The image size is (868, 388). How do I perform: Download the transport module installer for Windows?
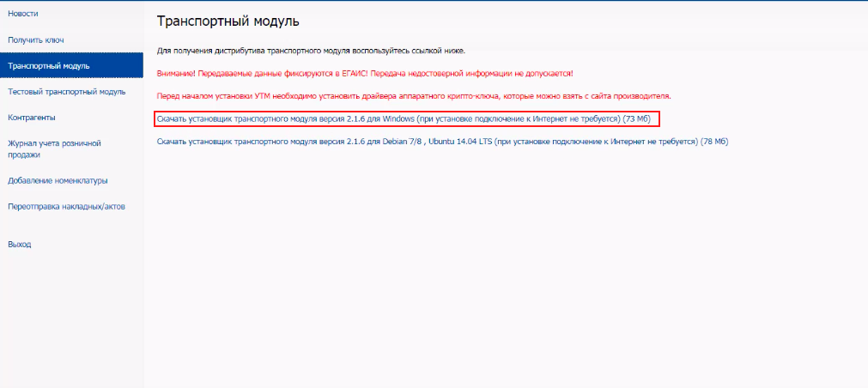click(386, 118)
